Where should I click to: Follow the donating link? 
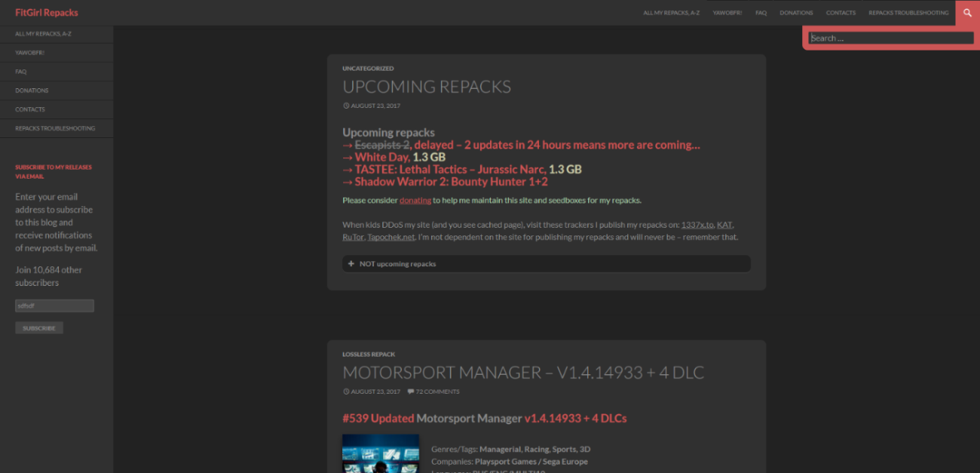click(415, 201)
